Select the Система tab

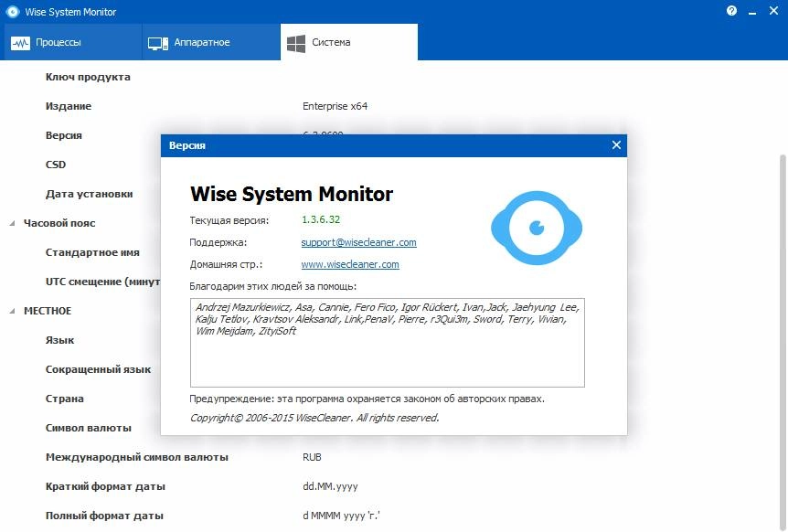pyautogui.click(x=349, y=42)
